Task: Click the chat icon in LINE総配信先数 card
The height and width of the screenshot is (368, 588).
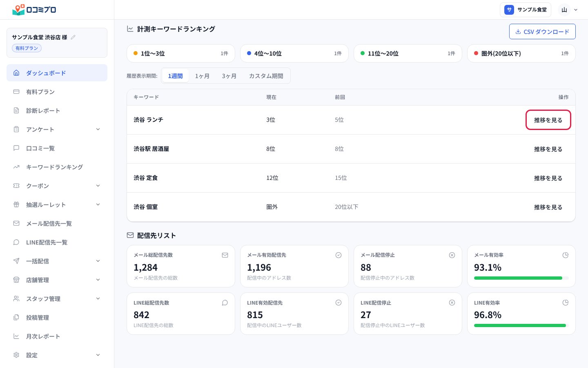Action: coord(225,303)
